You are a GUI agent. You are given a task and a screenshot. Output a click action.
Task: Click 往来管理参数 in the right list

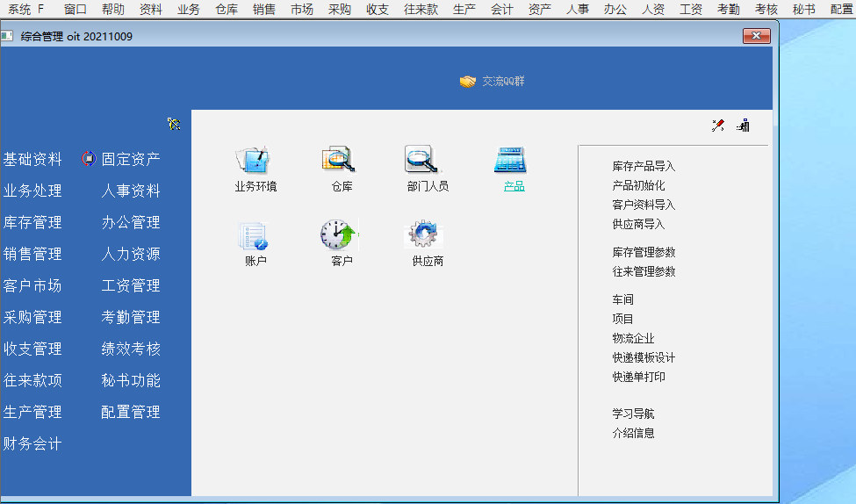pyautogui.click(x=644, y=271)
